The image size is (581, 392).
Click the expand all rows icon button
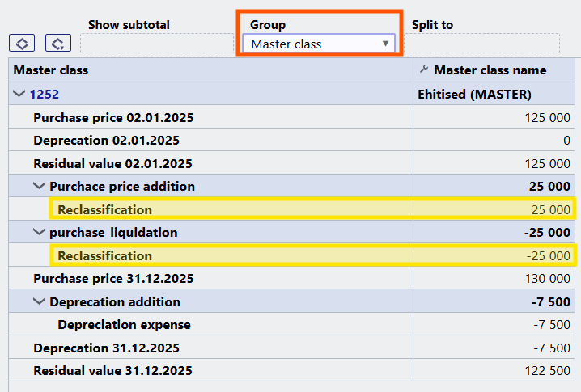pos(22,43)
